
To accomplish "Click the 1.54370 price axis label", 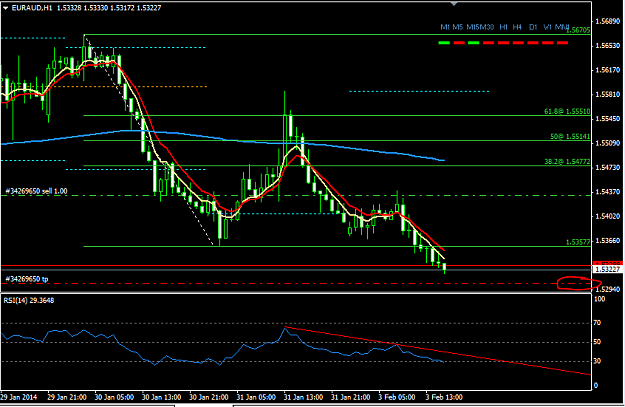I will coord(607,192).
